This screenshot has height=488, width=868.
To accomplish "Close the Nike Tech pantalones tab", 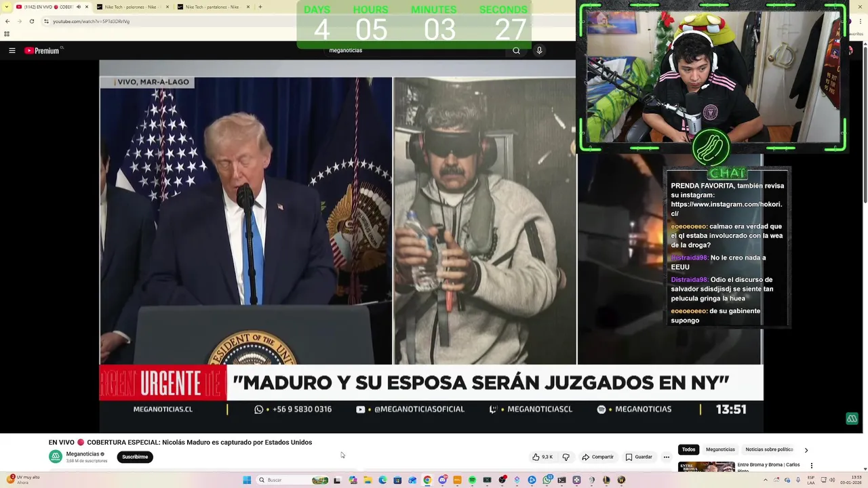I will pos(248,7).
